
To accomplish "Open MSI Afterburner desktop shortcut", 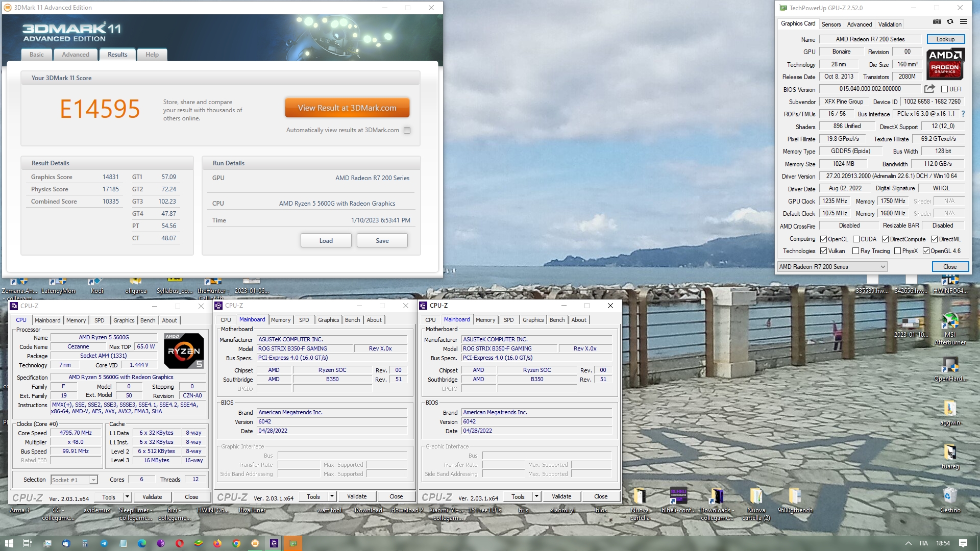I will coord(949,329).
